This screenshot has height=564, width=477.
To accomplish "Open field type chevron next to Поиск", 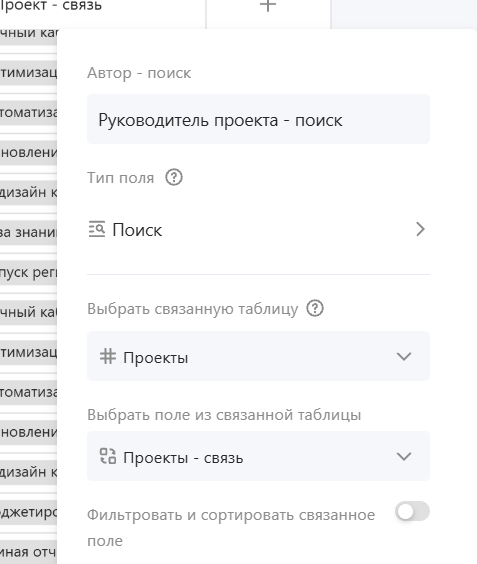I will click(x=420, y=229).
